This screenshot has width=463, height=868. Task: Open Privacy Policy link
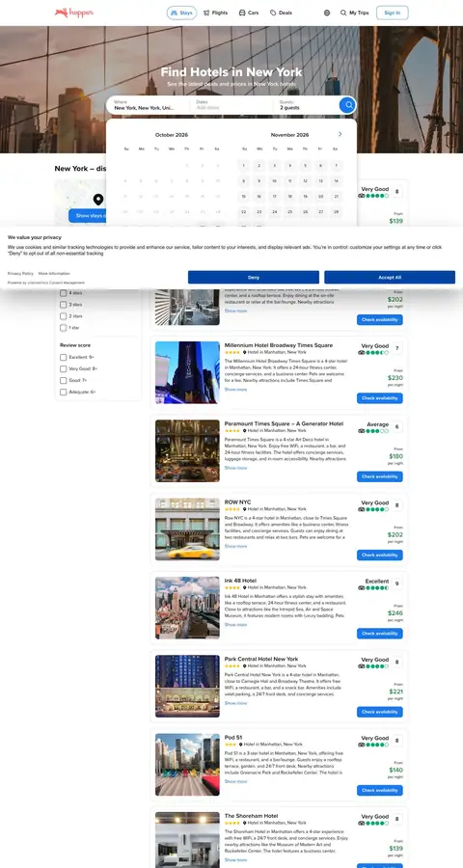click(x=20, y=274)
